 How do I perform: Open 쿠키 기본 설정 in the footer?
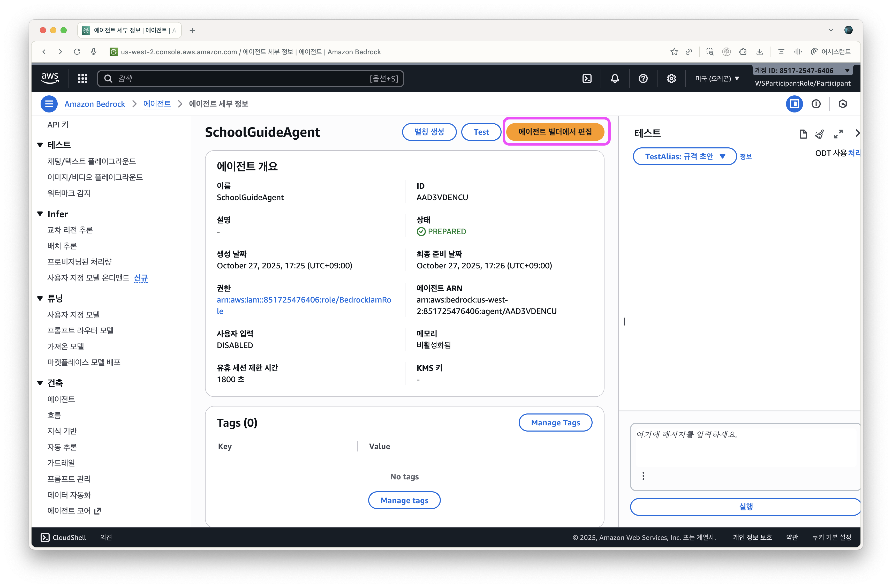pyautogui.click(x=832, y=537)
